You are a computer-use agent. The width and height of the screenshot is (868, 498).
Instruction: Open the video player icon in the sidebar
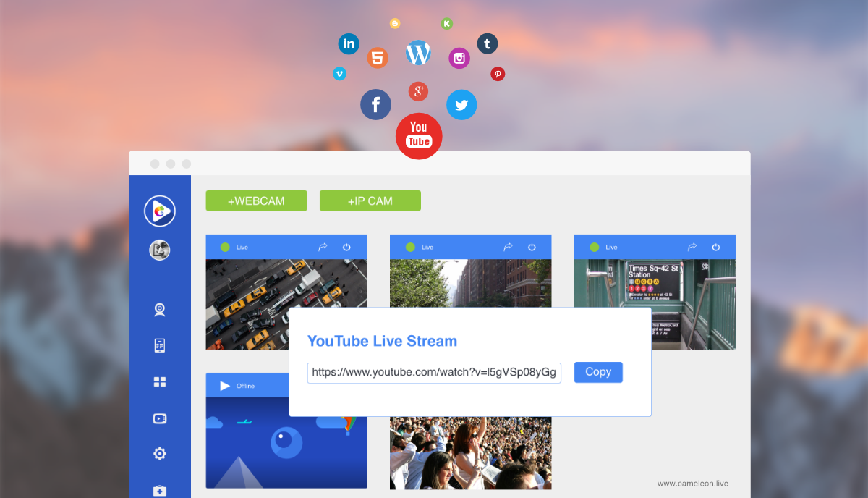point(160,418)
